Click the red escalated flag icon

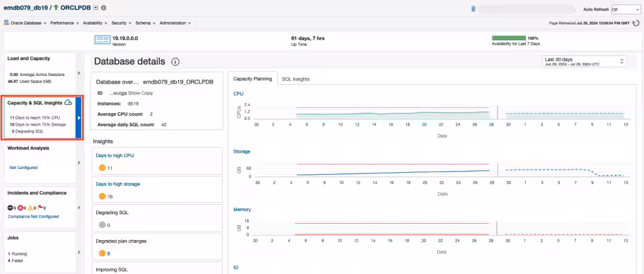40,208
